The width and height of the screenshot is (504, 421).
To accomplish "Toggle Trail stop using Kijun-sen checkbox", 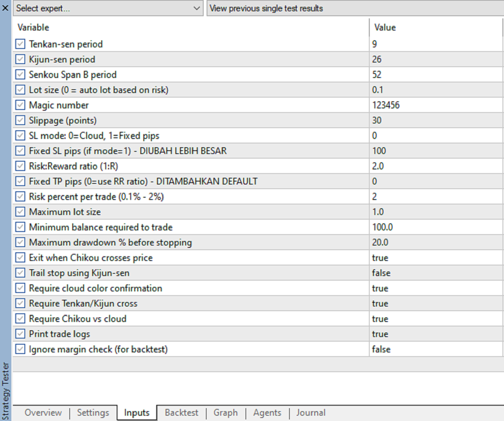I will tap(20, 273).
